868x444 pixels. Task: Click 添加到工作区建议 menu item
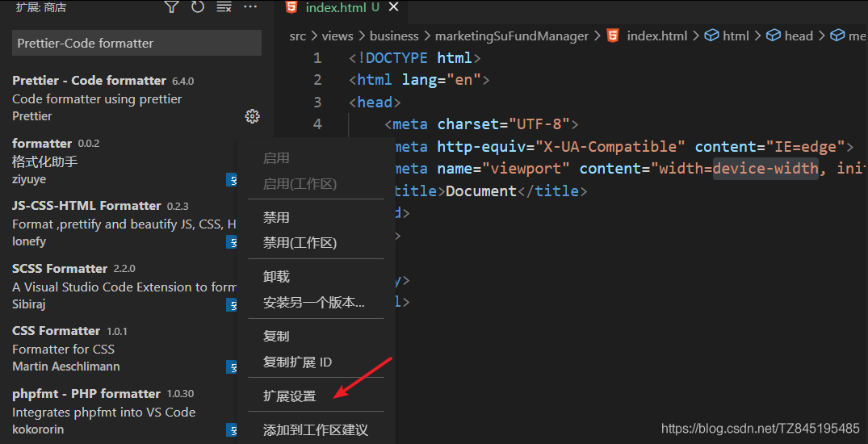tap(316, 430)
